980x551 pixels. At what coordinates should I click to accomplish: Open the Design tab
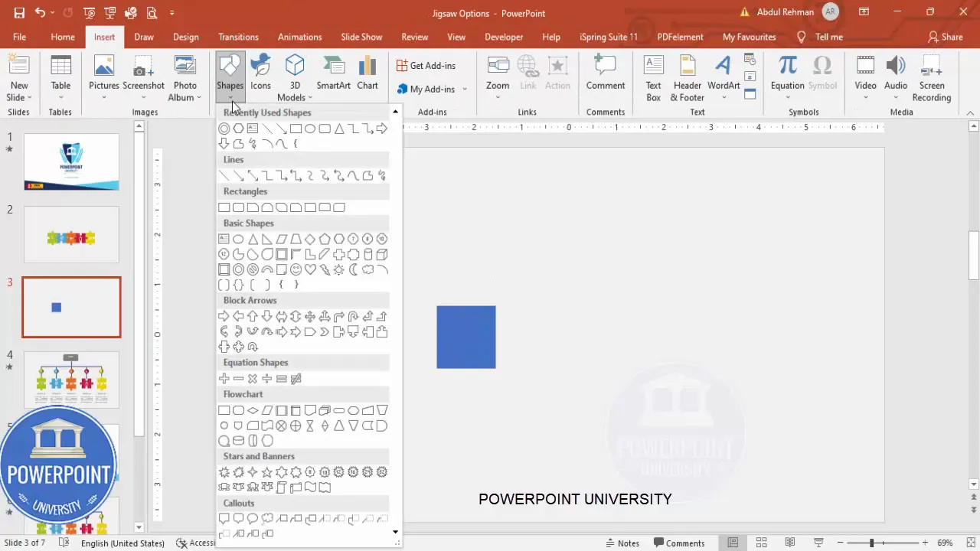tap(185, 37)
